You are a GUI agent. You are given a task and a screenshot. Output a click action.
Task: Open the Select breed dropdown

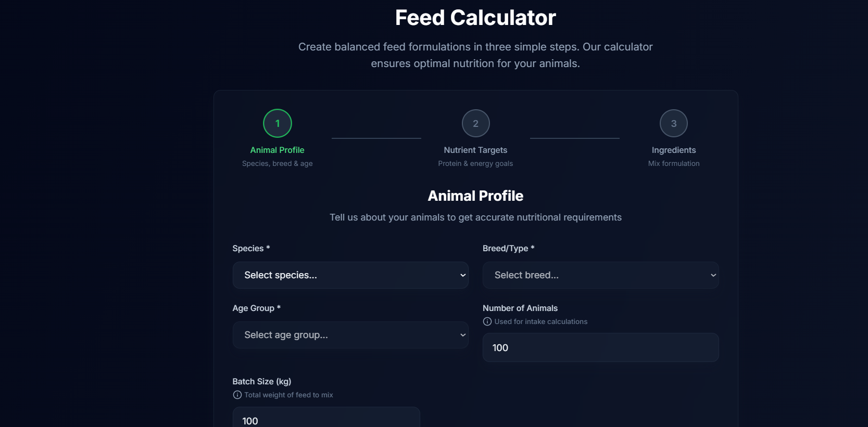click(x=601, y=275)
